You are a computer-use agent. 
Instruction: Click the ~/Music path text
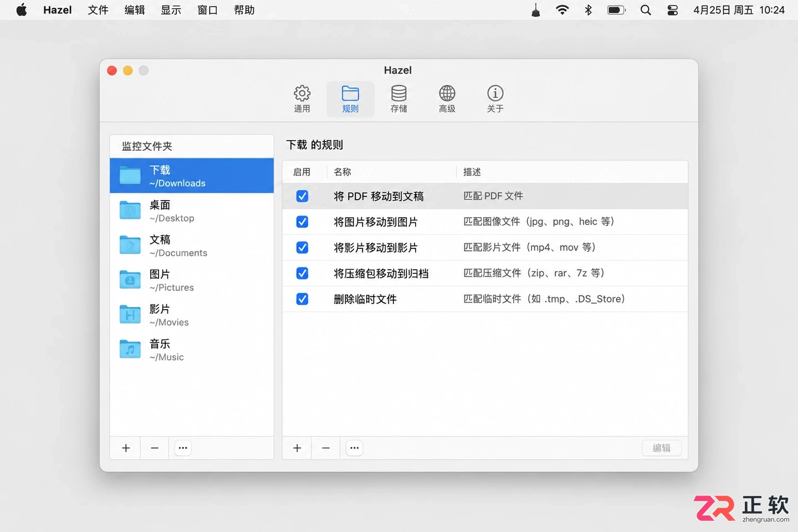[167, 357]
